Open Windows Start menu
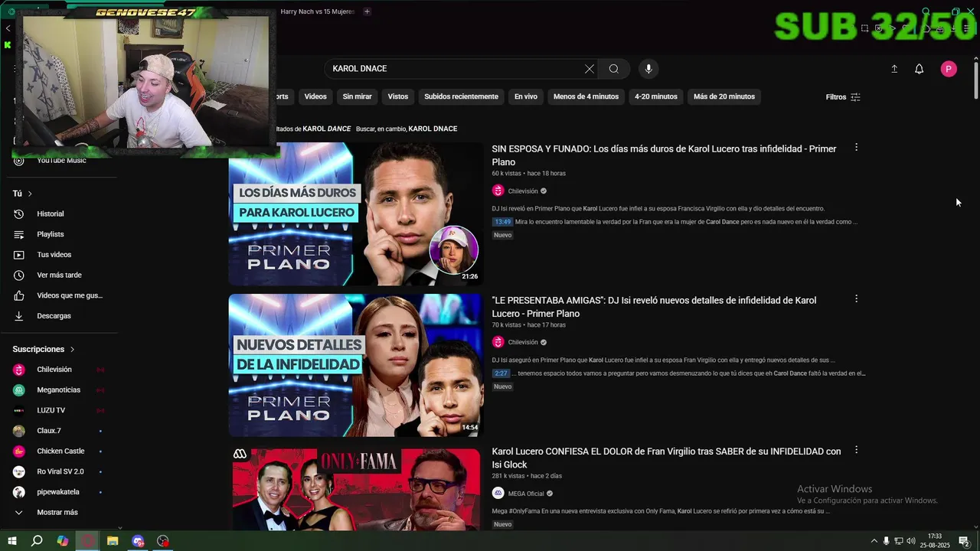 click(x=12, y=541)
